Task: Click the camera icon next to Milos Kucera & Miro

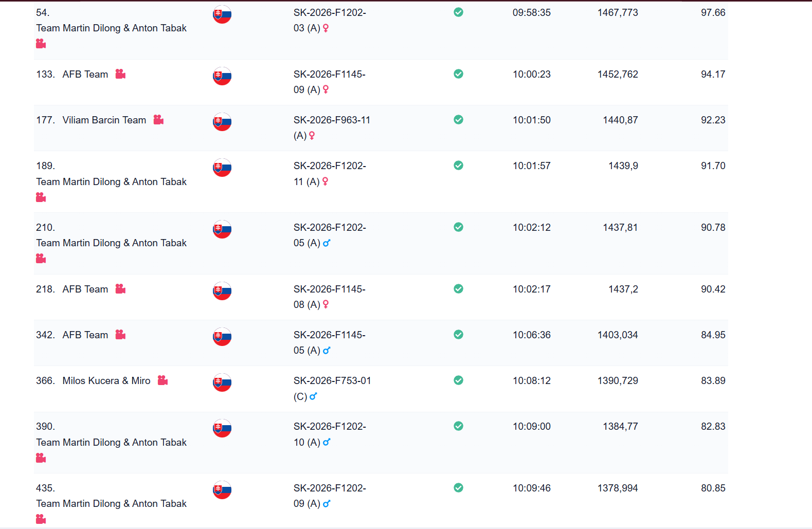Action: tap(163, 380)
